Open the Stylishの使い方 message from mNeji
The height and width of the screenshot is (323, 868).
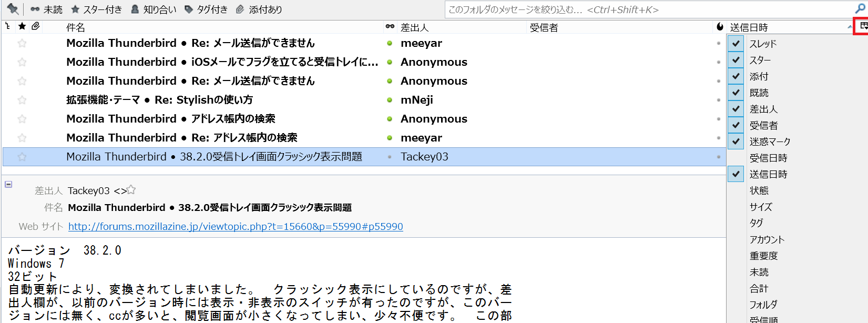[x=203, y=100]
